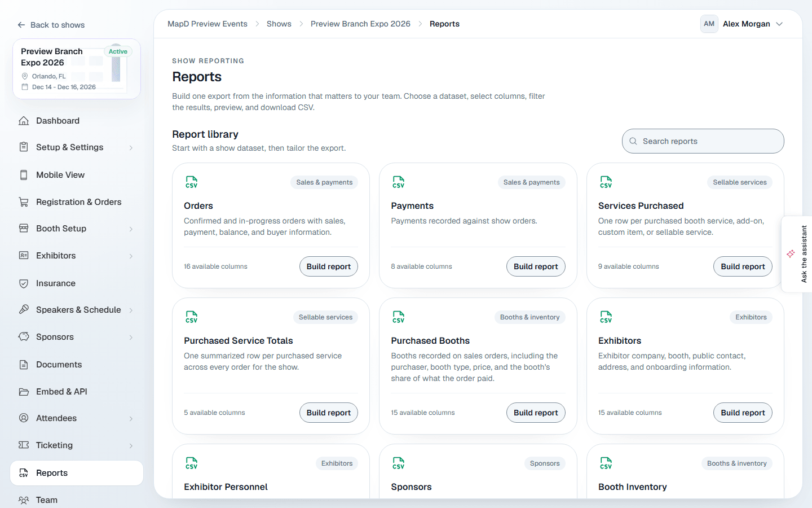Viewport: 812px width, 508px height.
Task: Expand the Ticketing submenu chevron
Action: coord(131,446)
